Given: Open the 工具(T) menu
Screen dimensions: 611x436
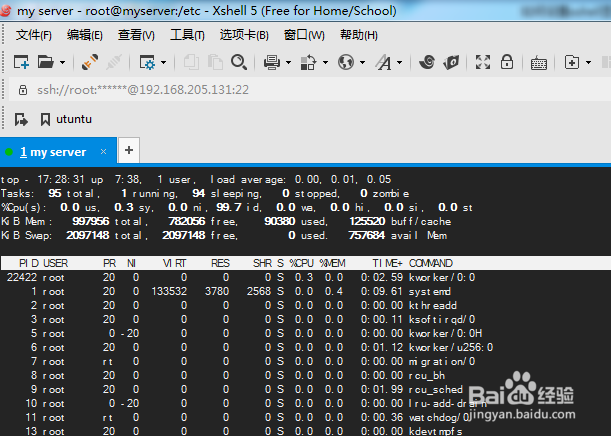Looking at the screenshot, I should pos(187,35).
